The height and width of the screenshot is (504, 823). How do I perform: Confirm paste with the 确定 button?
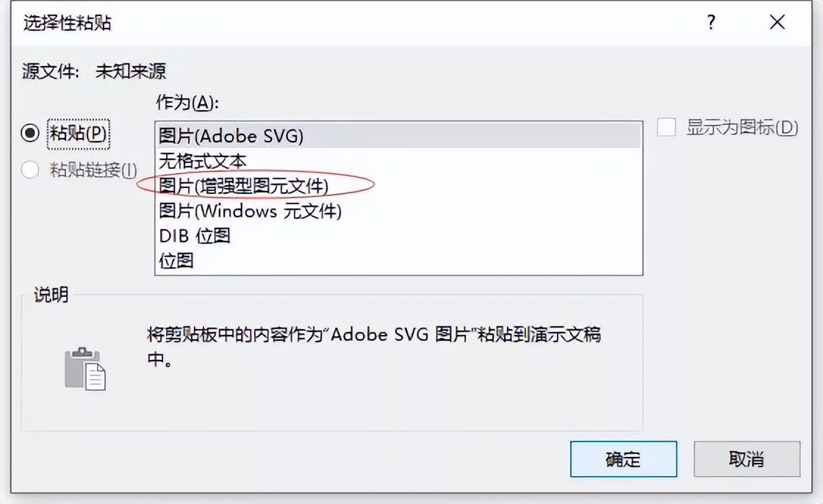(x=623, y=458)
